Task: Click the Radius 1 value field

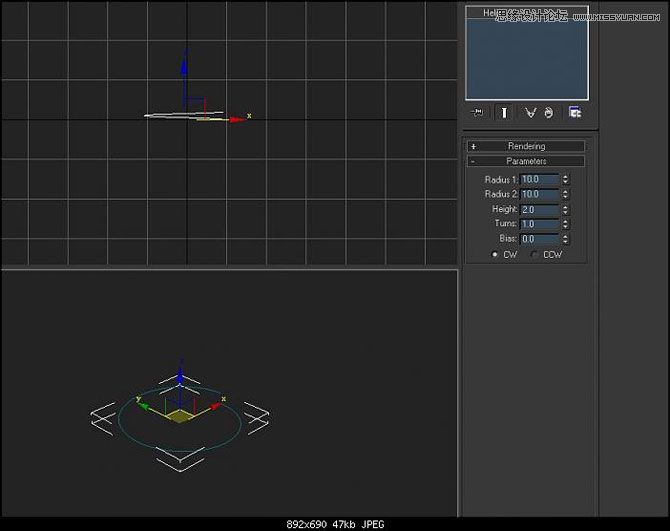Action: point(540,179)
